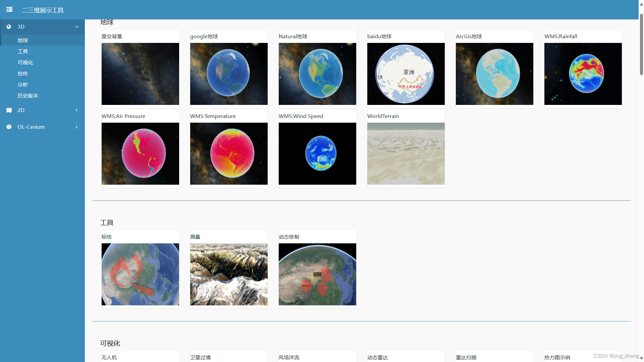Click the vertical page scrollbar thumb
This screenshot has width=644, height=362.
(641, 44)
